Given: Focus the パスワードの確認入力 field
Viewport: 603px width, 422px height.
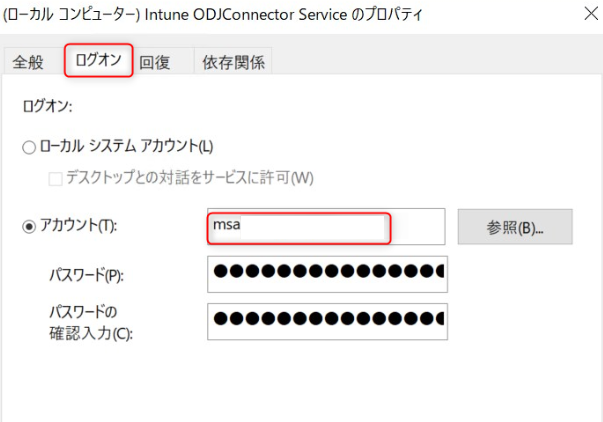Looking at the screenshot, I should [327, 322].
